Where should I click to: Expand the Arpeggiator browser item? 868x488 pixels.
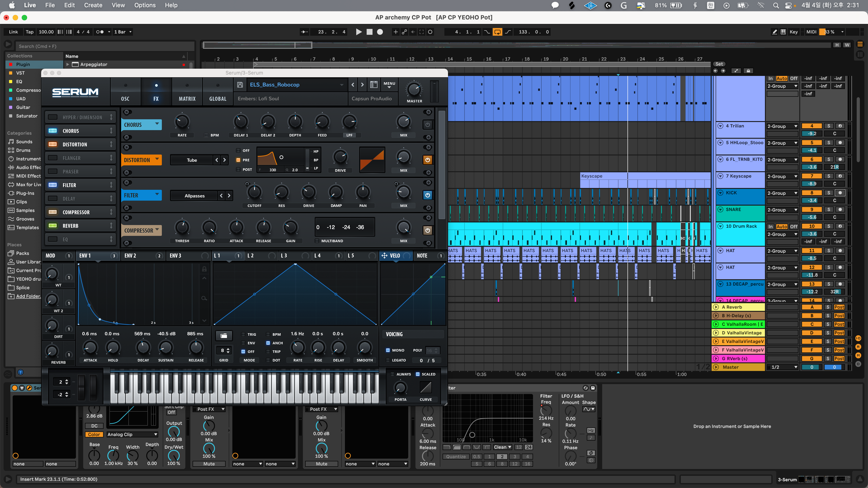click(x=68, y=64)
